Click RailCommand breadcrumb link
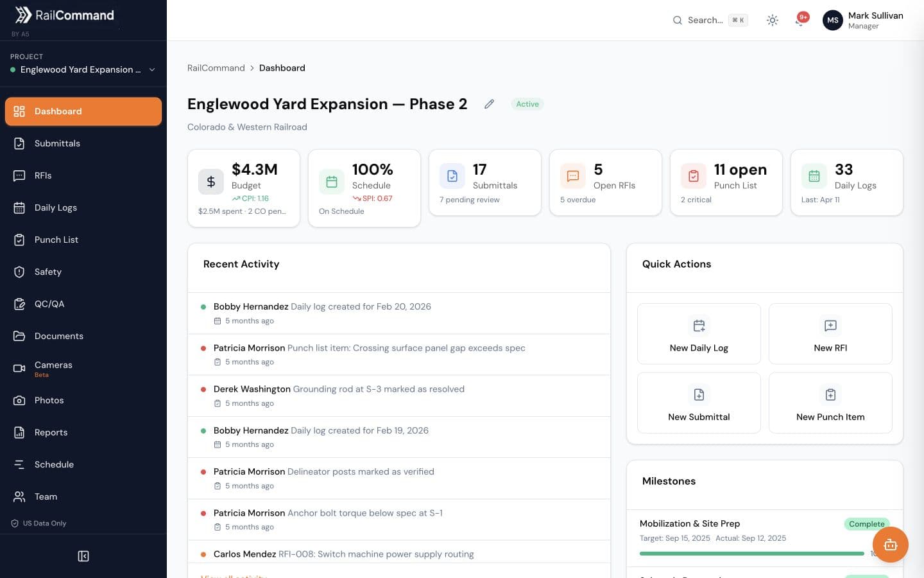924x578 pixels. click(216, 68)
